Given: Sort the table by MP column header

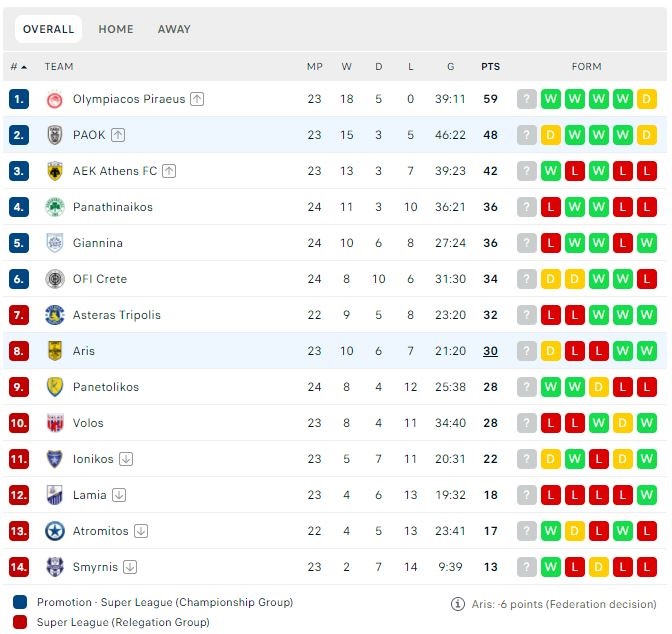Looking at the screenshot, I should coord(315,67).
